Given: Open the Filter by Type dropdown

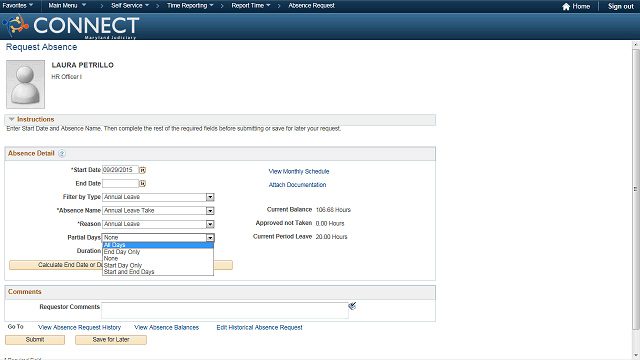Looking at the screenshot, I should (210, 197).
